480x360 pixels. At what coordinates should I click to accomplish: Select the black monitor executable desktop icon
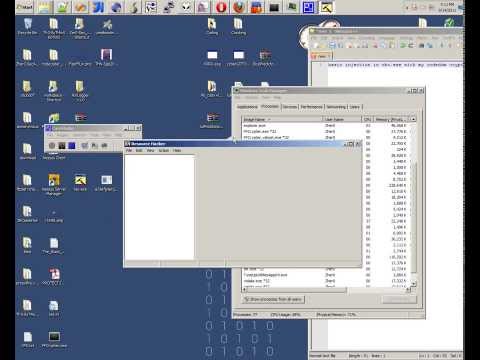coord(54,340)
